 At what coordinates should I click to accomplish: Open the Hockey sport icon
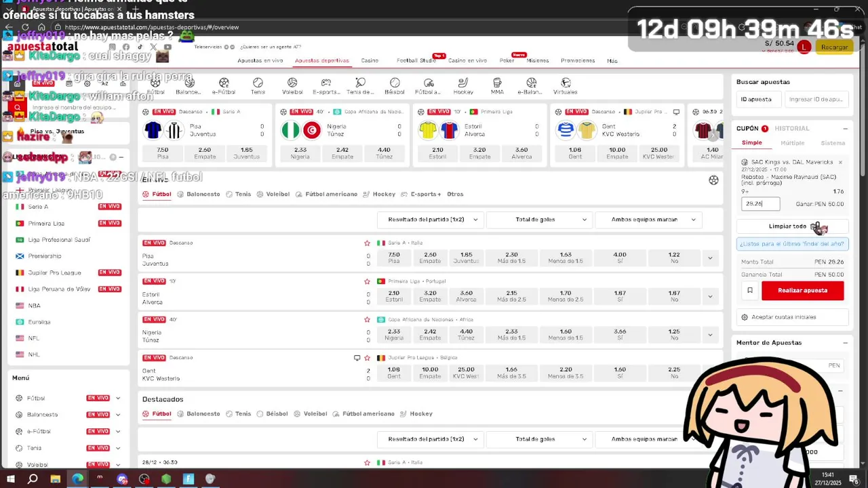point(463,86)
